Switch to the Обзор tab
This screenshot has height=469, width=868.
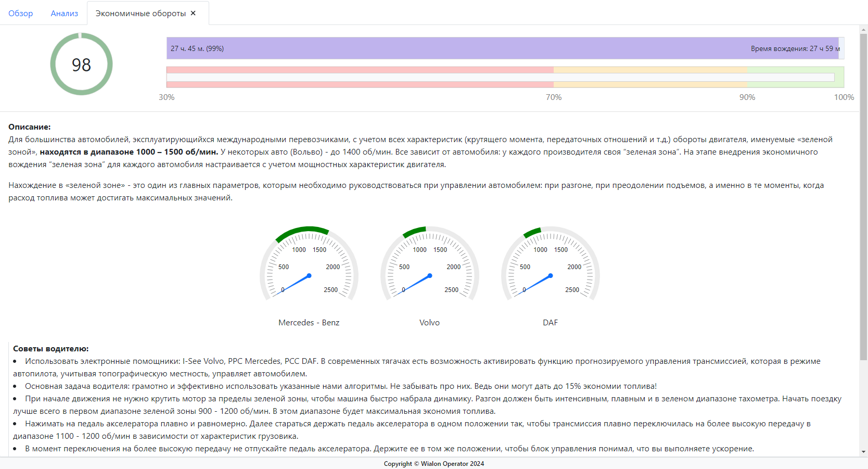[21, 14]
